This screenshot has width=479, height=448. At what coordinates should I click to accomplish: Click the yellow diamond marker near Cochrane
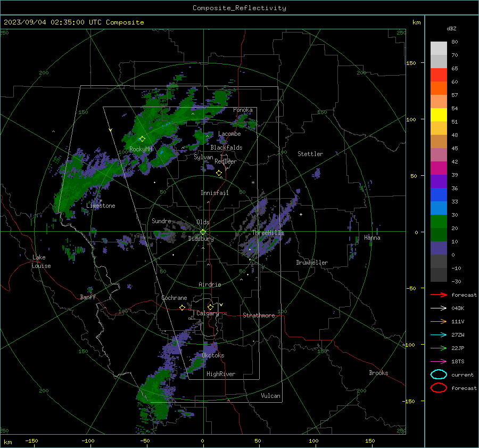point(183,307)
